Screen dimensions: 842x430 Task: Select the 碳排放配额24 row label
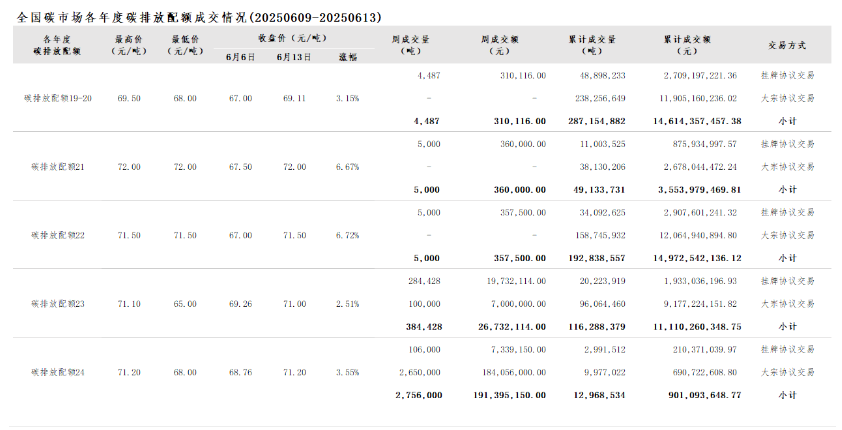tap(58, 372)
